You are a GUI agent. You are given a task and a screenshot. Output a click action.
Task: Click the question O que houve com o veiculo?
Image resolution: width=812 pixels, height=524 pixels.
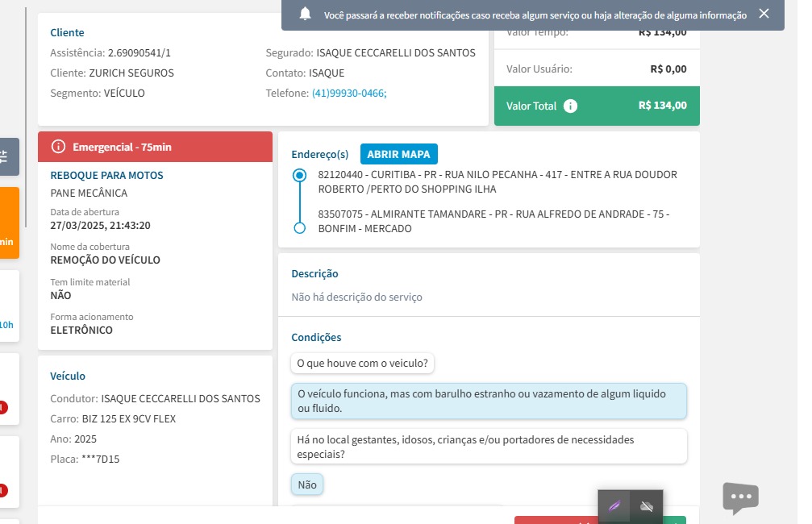click(x=363, y=364)
